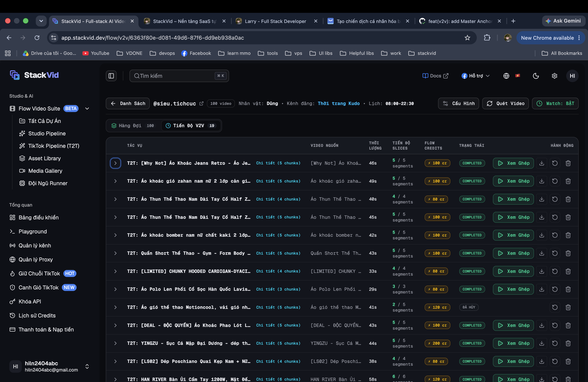Open Chrome extensions puzzle icon
The image size is (588, 382).
[x=487, y=38]
